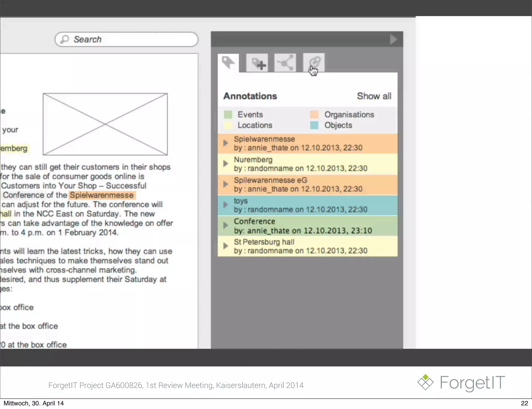
Task: Click the magnifier icon in Search
Action: [x=64, y=39]
